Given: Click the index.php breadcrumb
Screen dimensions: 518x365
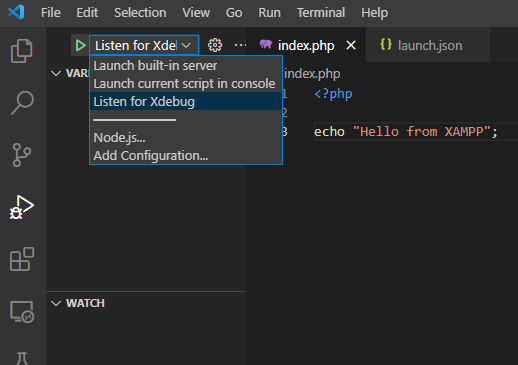Looking at the screenshot, I should pyautogui.click(x=312, y=74).
